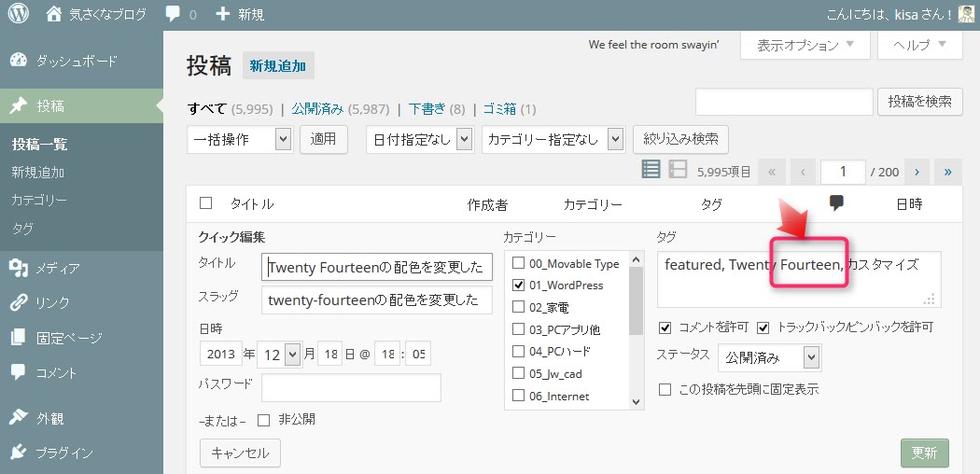
Task: Expand the 表示オプション panel
Action: point(805,45)
